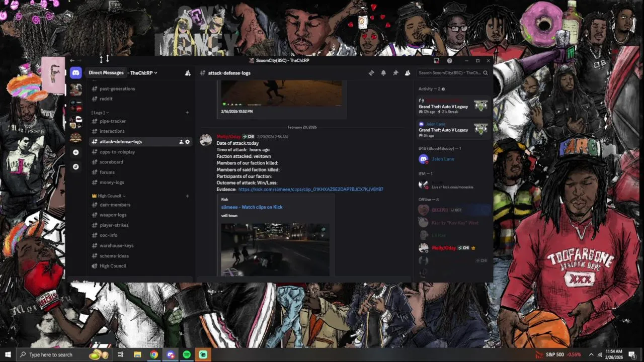Open the server icon below Direct Messages
The width and height of the screenshot is (644, 362).
click(x=75, y=90)
